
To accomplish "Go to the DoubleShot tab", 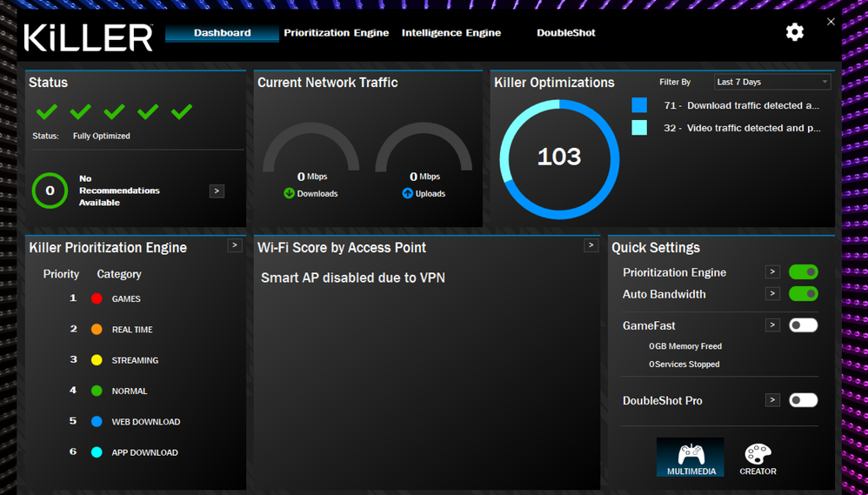I will 565,33.
